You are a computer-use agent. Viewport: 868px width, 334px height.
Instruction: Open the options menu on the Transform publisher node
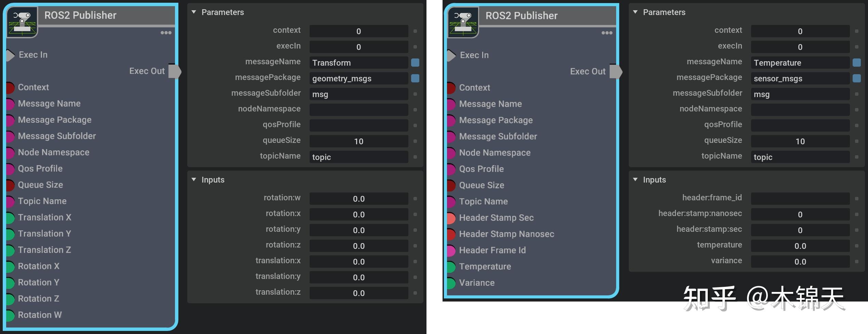click(166, 32)
